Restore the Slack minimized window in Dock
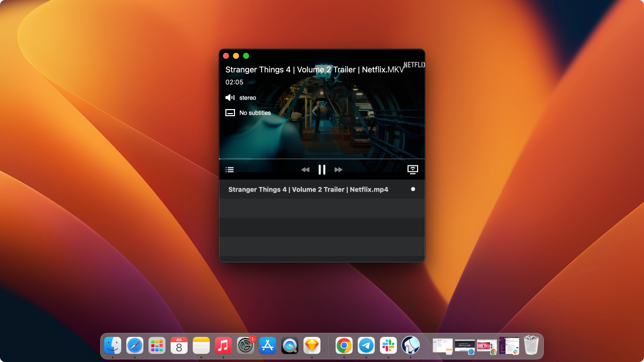644x362 pixels. 509,345
